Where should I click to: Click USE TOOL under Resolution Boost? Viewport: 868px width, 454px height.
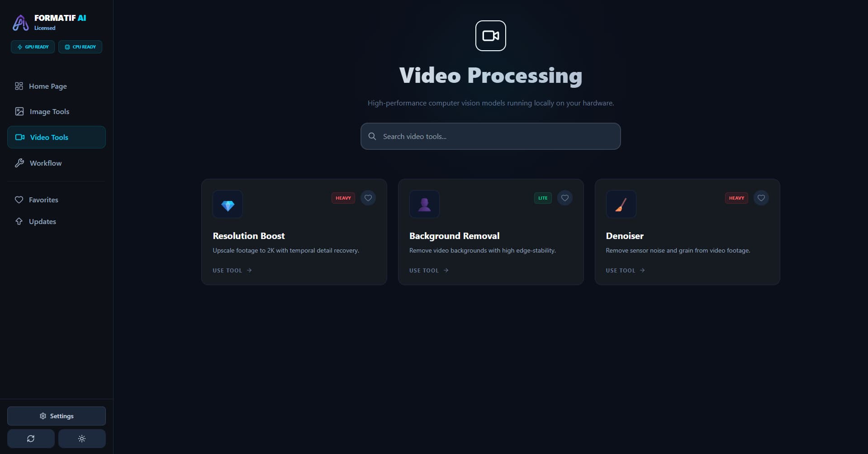232,270
